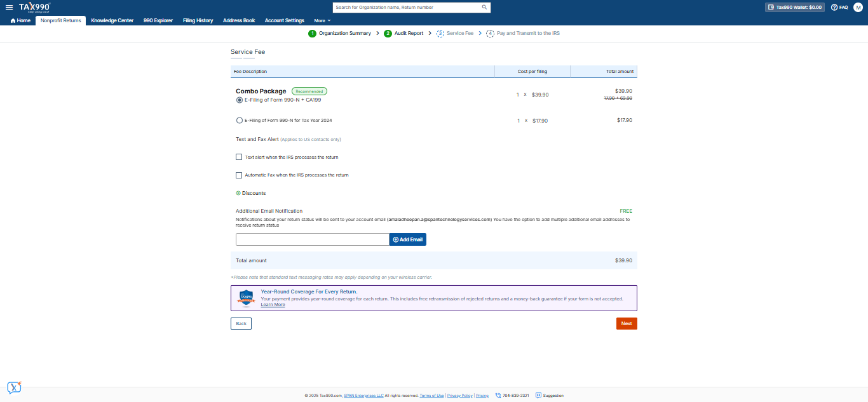Open the Knowledge Center tab
Screen dimensions: 868x402
point(112,20)
